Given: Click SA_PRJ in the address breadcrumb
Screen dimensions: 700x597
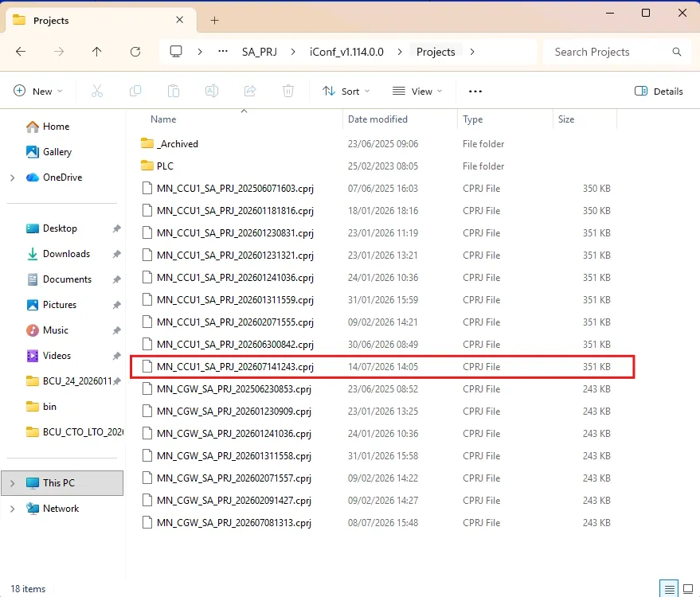Looking at the screenshot, I should click(x=260, y=52).
